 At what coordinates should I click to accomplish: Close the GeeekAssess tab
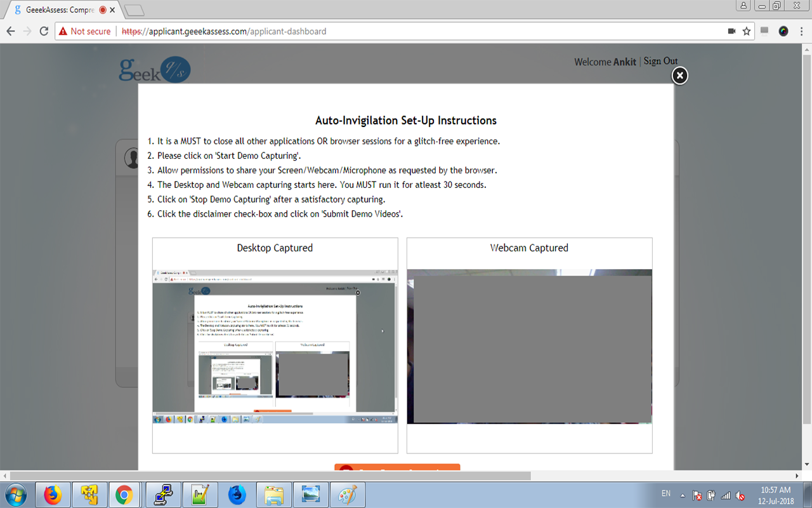[114, 10]
